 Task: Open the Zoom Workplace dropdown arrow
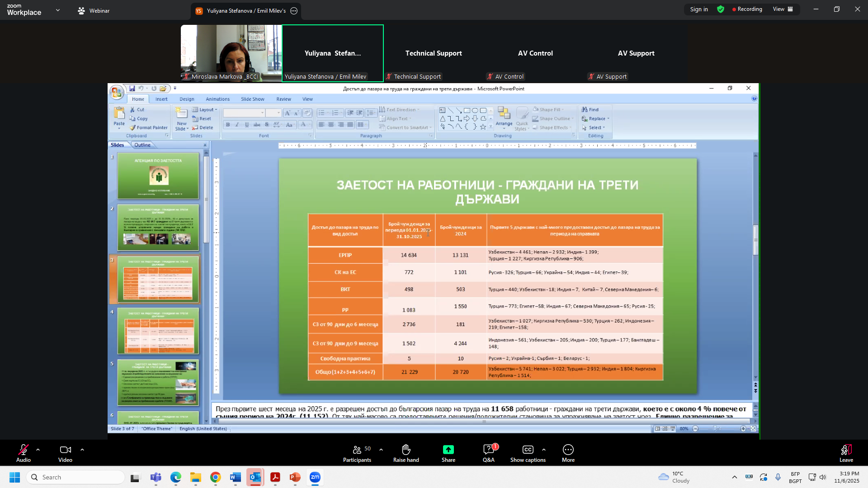(x=58, y=10)
